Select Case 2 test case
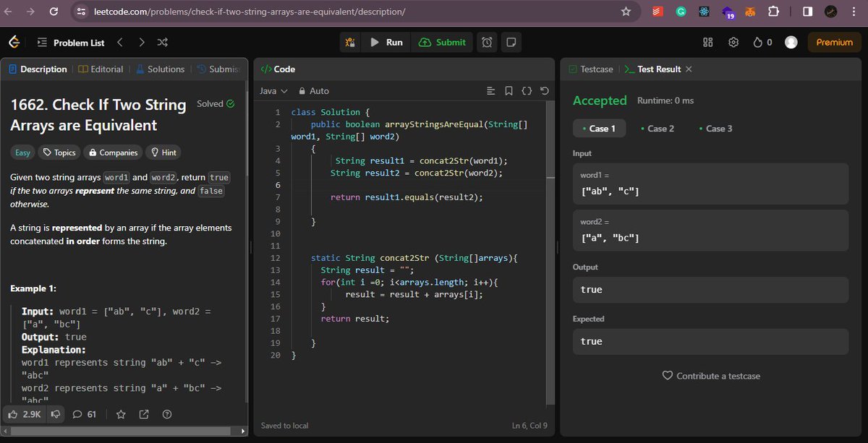This screenshot has width=868, height=443. (x=657, y=129)
